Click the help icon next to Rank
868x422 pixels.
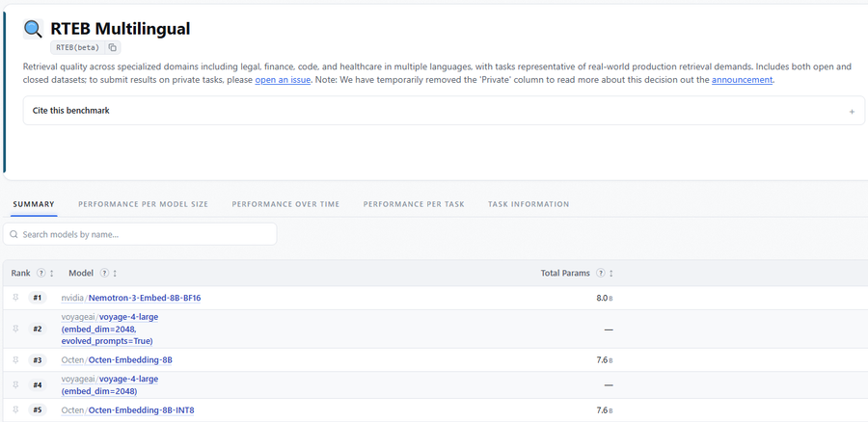[41, 274]
